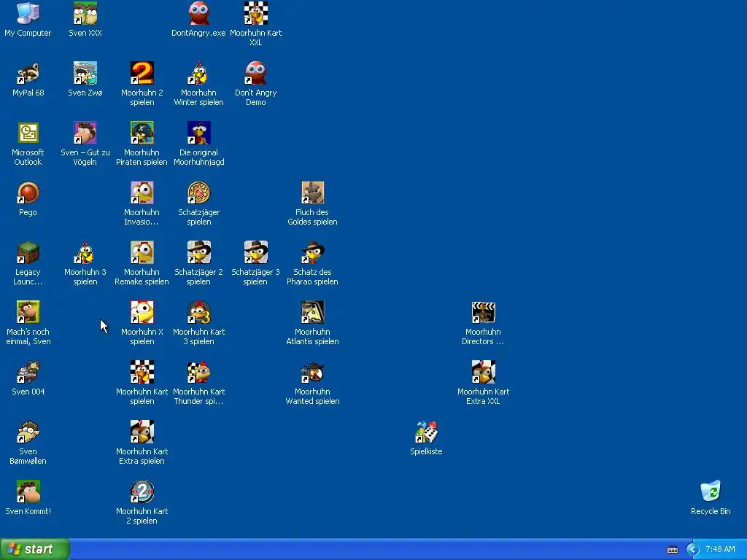Screen dimensions: 747x560
Task: Click the 7:48 AM taskbar clock
Action: coord(720,550)
